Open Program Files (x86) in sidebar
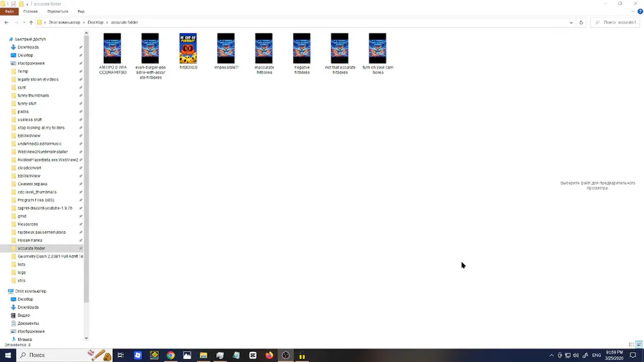This screenshot has width=644, height=362. click(x=36, y=200)
